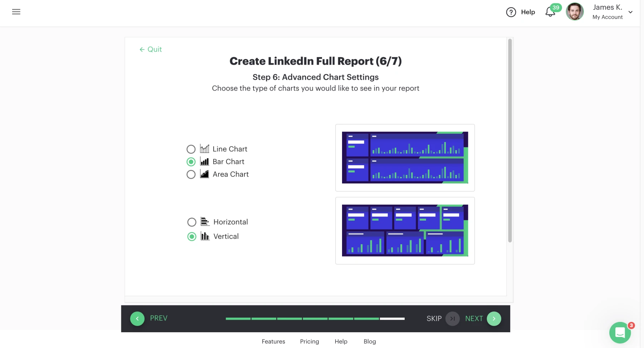Click the My Account label

608,17
